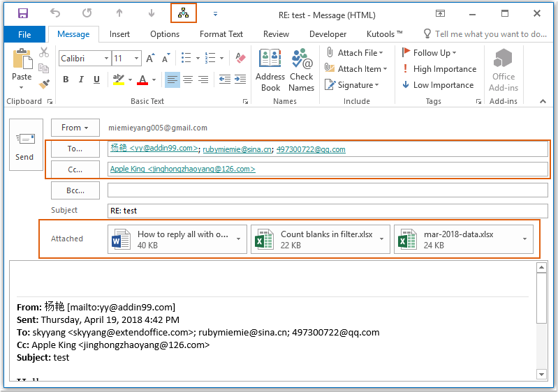Go to next item with down arrow
The width and height of the screenshot is (558, 392).
pos(152,13)
